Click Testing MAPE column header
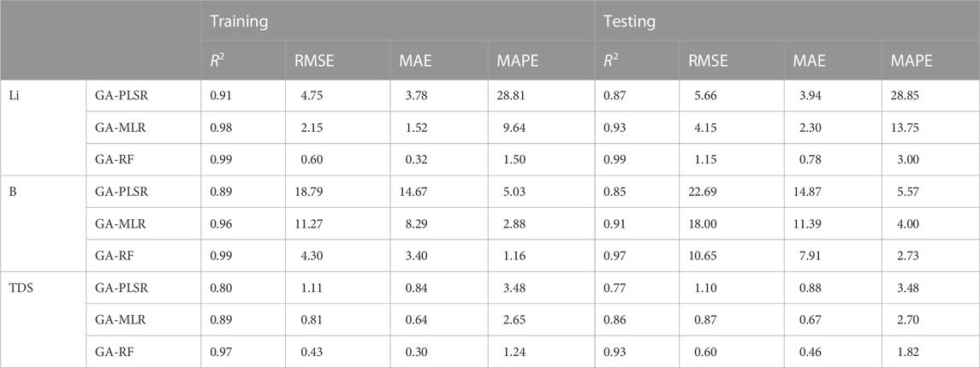The width and height of the screenshot is (980, 368). (912, 61)
